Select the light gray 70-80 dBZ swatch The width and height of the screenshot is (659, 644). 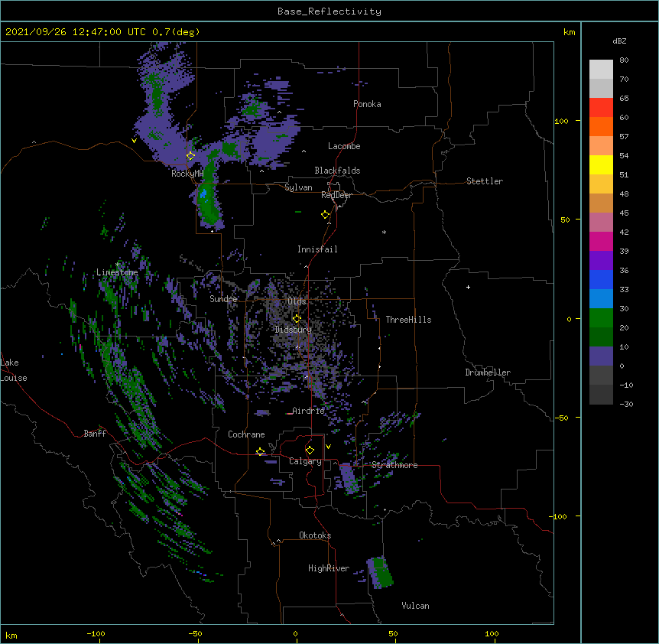point(601,70)
